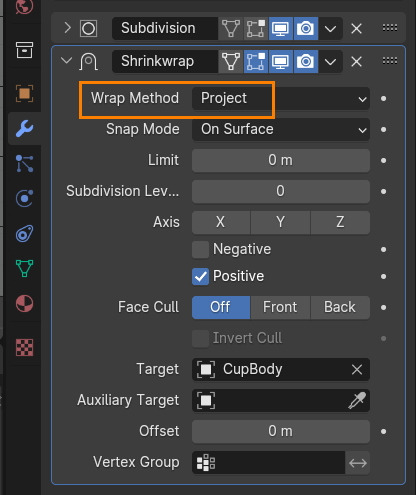Animate Limit property dot
Viewport: 416px width, 495px height.
[x=383, y=161]
